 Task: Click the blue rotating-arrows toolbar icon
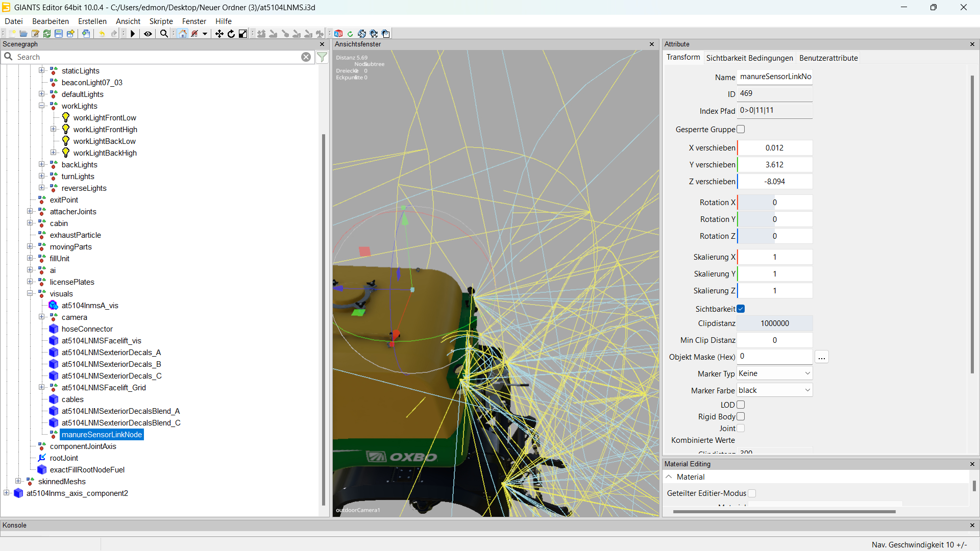[362, 34]
